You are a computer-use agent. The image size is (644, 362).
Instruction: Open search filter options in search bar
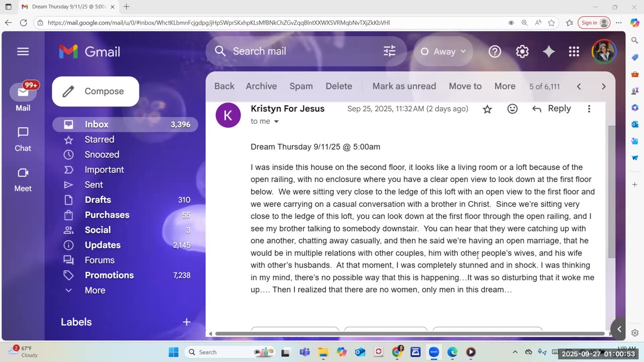pos(389,51)
